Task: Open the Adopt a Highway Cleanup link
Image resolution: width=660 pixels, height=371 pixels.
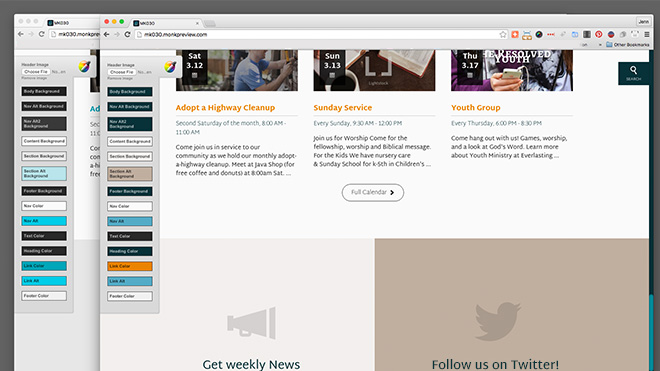Action: 225,108
